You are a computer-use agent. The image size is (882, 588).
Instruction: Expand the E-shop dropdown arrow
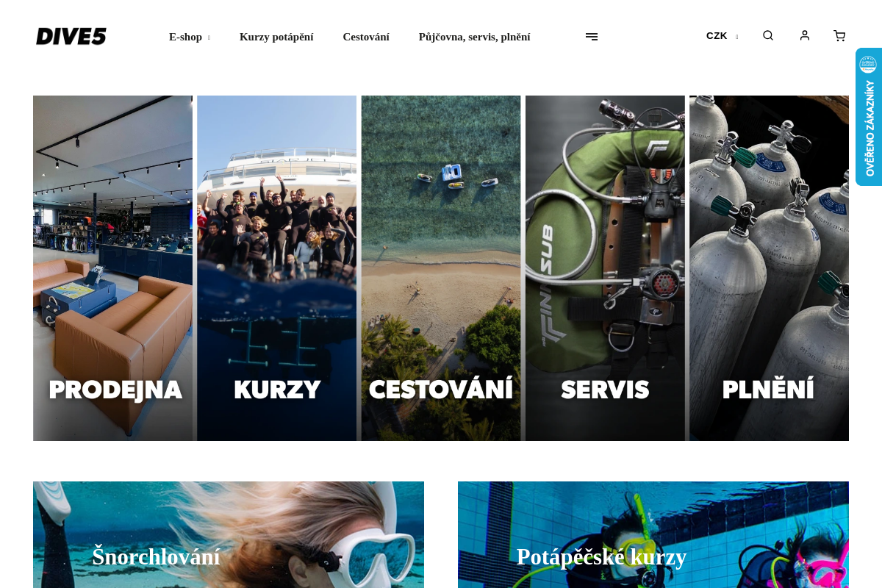pyautogui.click(x=209, y=37)
